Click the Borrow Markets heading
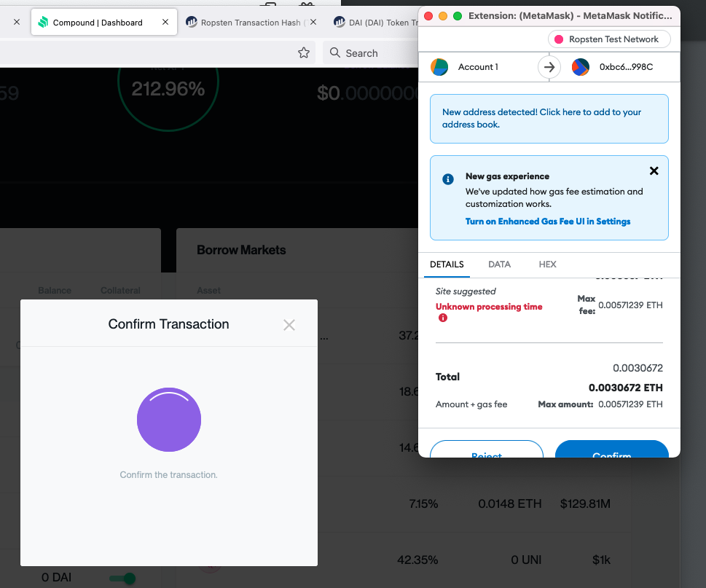 tap(241, 250)
